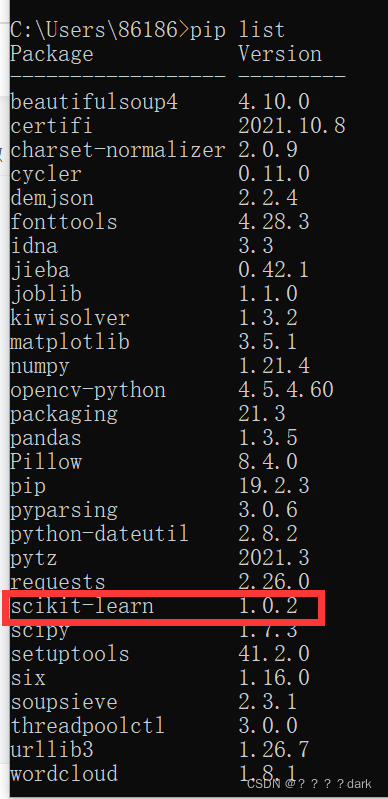Click the Pillow package name
388x799 pixels.
click(x=46, y=462)
